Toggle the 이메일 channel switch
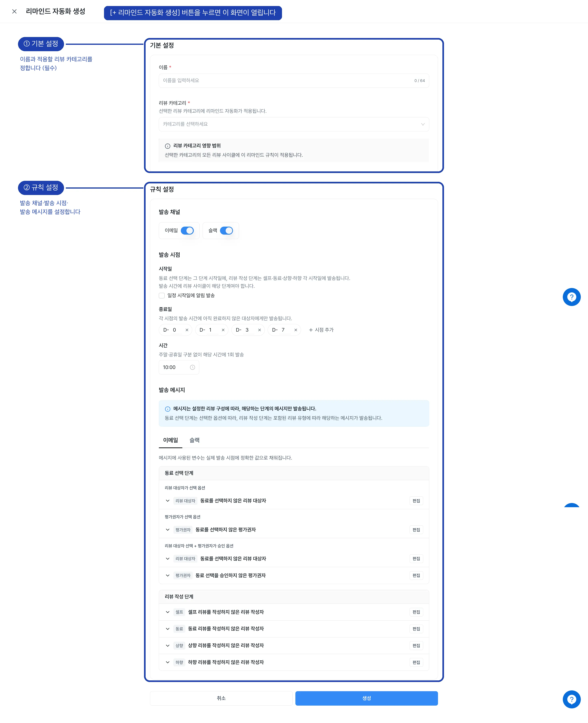This screenshot has height=723, width=588. click(x=187, y=231)
